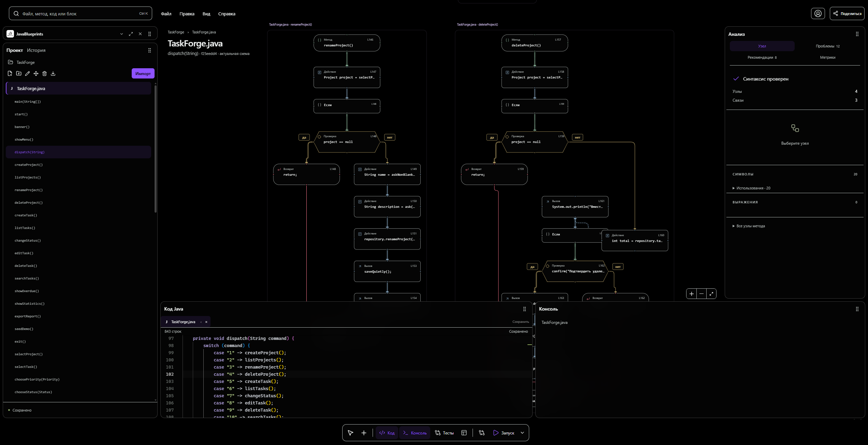The image size is (868, 445).
Task: Toggle the Код panel button
Action: click(x=387, y=433)
